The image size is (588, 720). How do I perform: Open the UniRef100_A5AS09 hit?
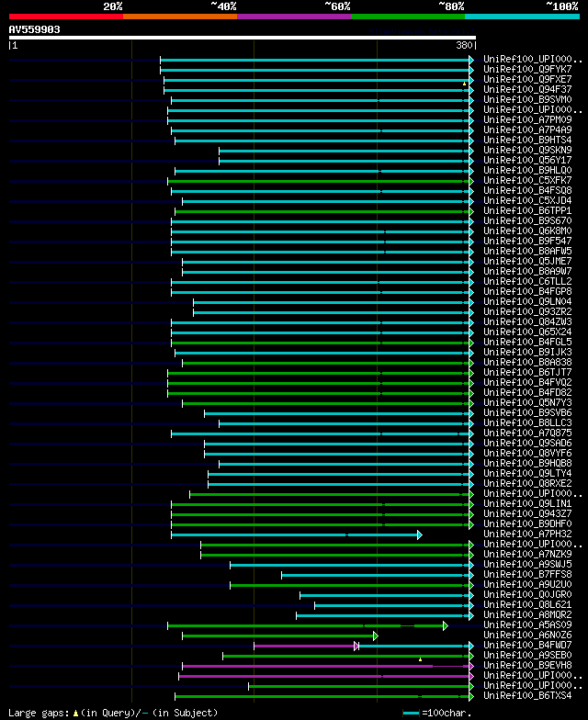(527, 624)
